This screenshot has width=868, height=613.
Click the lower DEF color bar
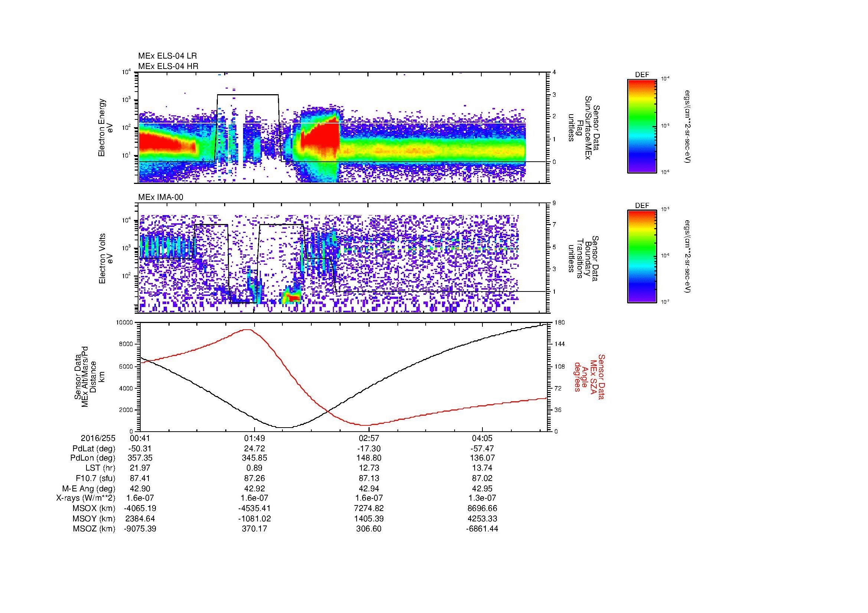point(642,257)
